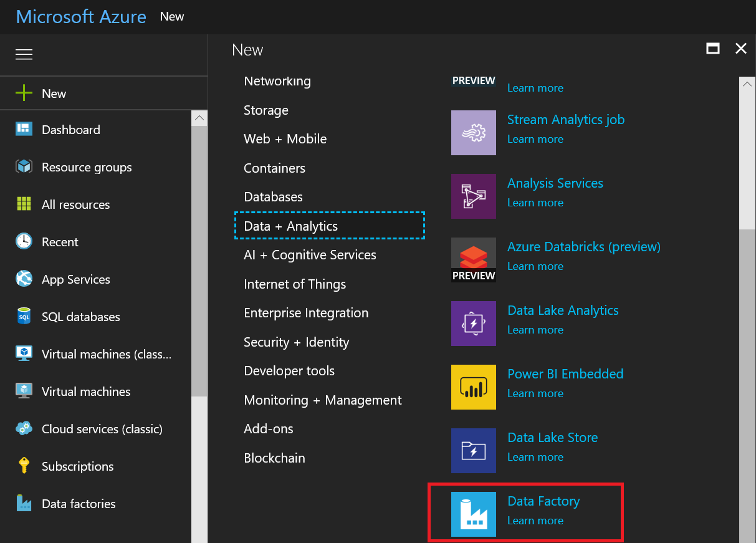This screenshot has width=756, height=543.
Task: Click the Data Factory link
Action: tap(543, 501)
